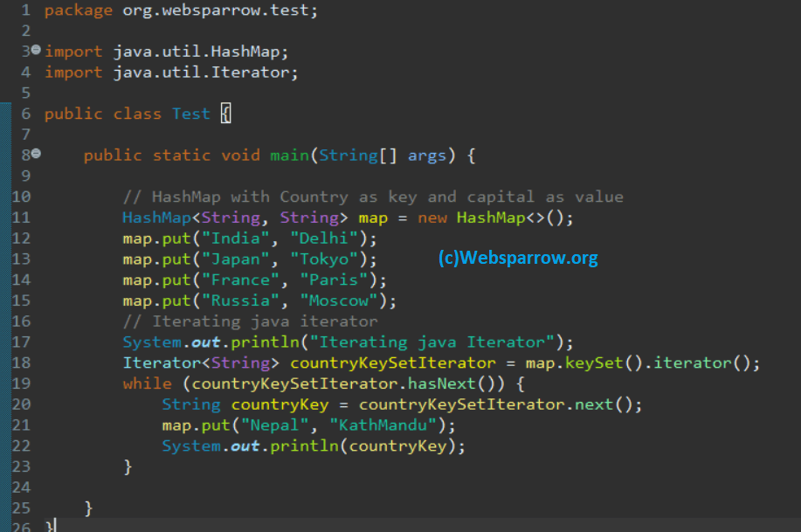Click the (c)Websparrow.org watermark text
Viewport: 801px width, 532px height.
[x=519, y=259]
